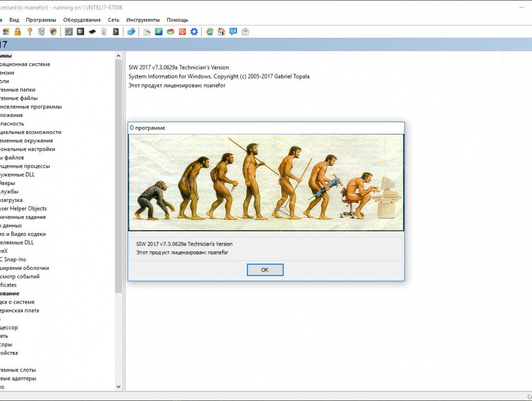532x401 pixels.
Task: Select the tree item ending 'ширения оболочки'
Action: point(24,268)
